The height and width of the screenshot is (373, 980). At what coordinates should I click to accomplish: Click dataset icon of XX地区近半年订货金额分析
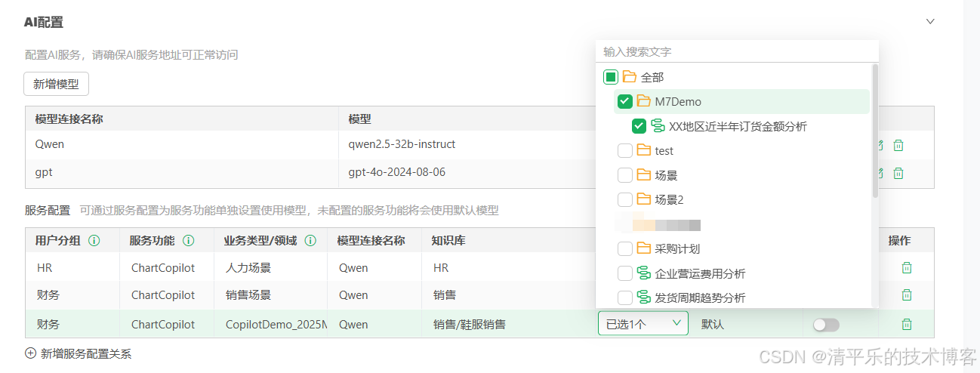pyautogui.click(x=658, y=126)
